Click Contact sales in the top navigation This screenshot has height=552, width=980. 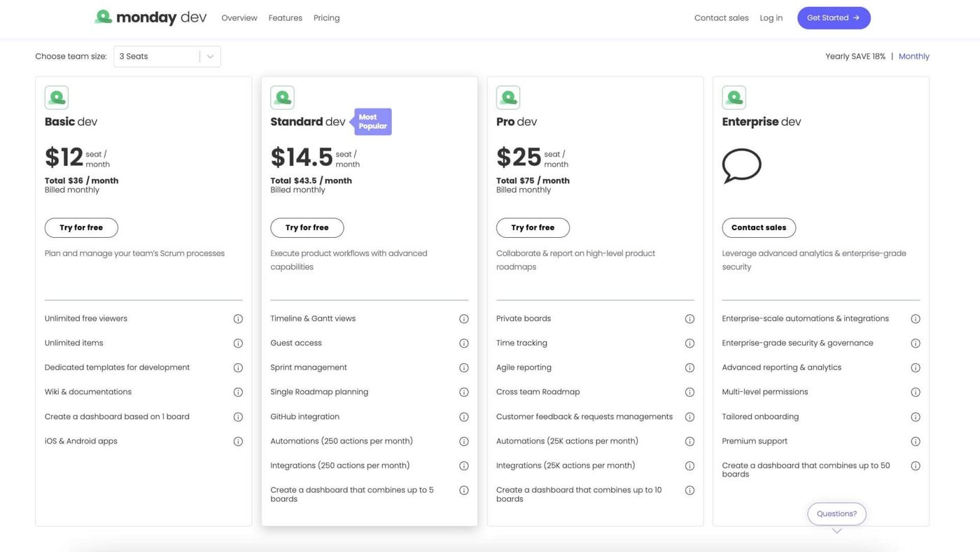tap(722, 18)
